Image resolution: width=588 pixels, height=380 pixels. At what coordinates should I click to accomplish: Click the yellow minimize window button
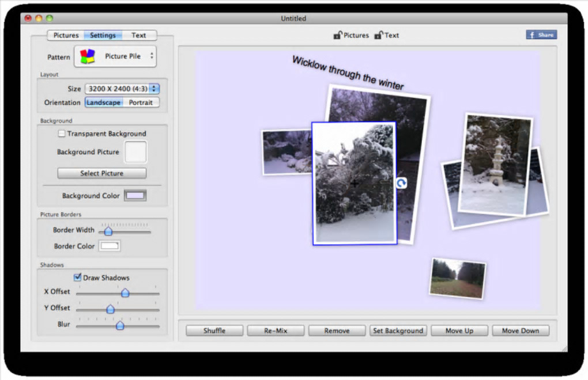pos(39,18)
